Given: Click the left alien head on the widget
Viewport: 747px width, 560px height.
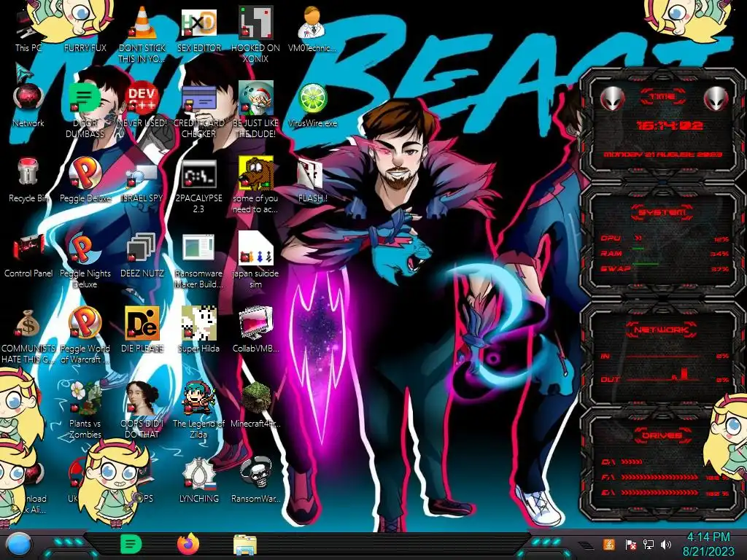Looking at the screenshot, I should click(x=612, y=99).
